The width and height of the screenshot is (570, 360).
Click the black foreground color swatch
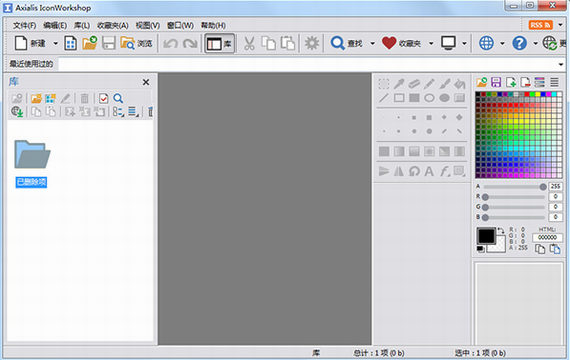point(486,236)
